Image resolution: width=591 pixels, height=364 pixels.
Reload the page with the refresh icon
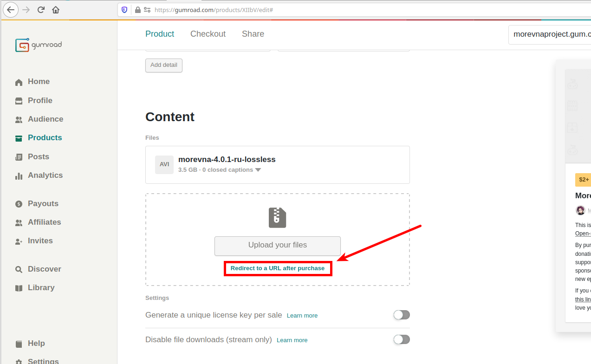point(41,10)
